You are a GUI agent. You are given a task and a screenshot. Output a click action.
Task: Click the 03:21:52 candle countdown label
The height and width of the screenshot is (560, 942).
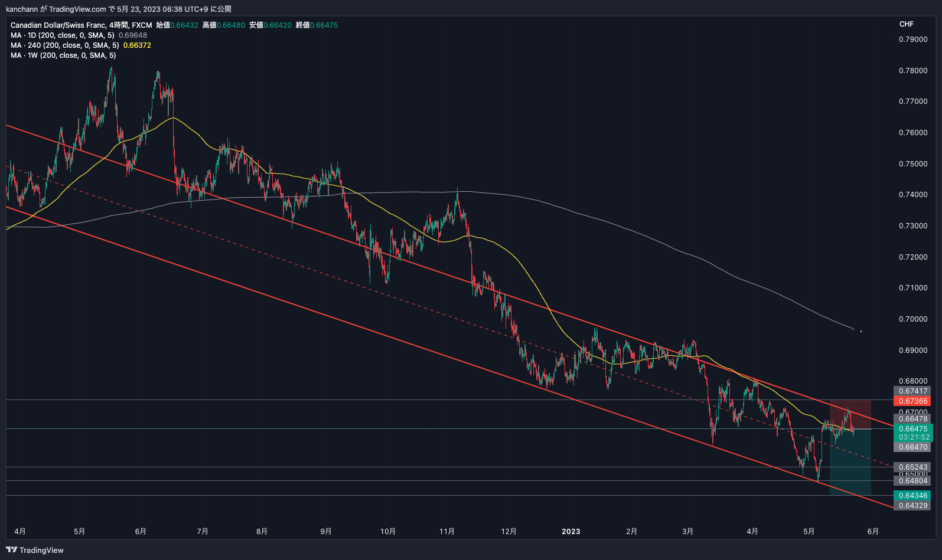click(x=913, y=437)
